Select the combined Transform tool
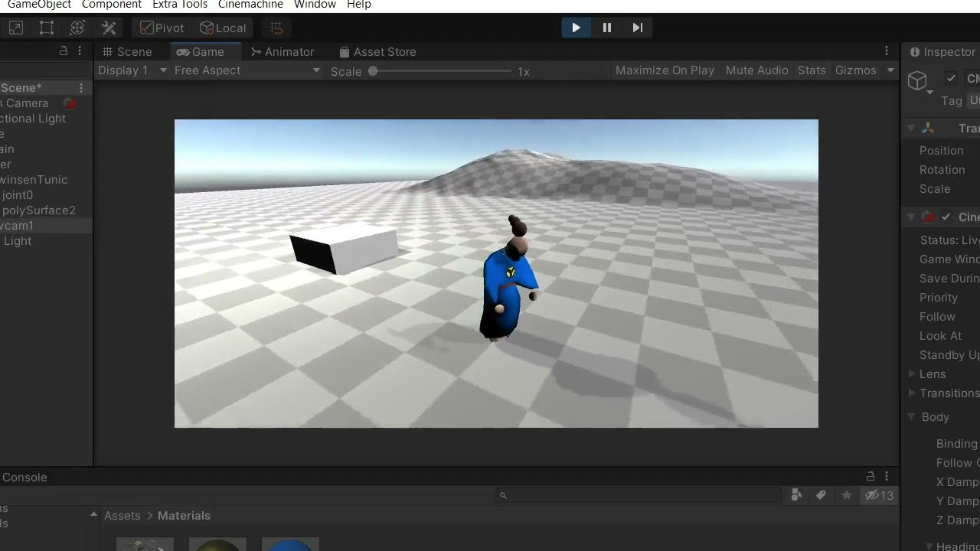 tap(77, 28)
